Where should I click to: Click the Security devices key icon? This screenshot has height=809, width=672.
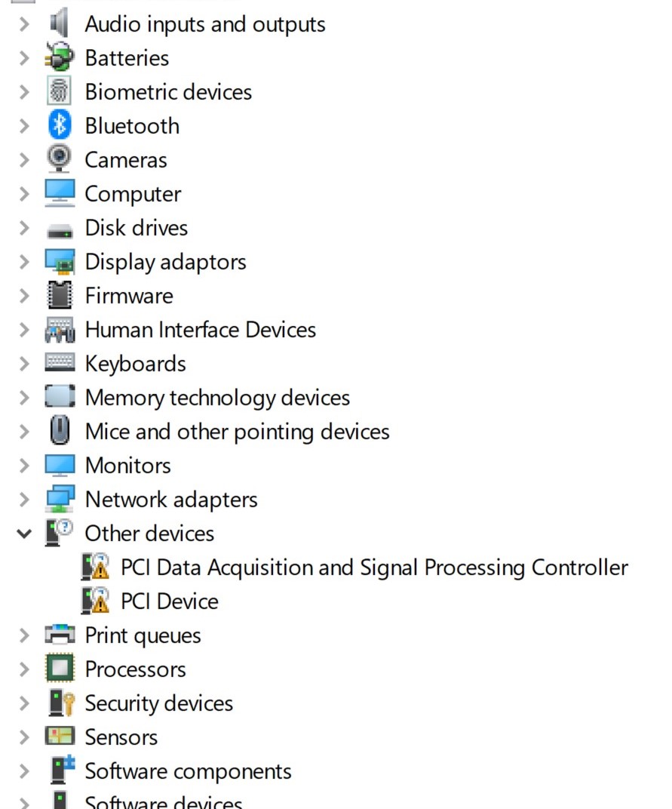tap(60, 703)
